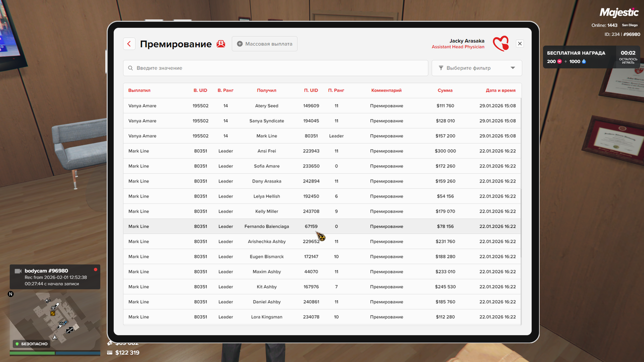Select Sofia Amare in the table
This screenshot has height=362, width=644.
[x=267, y=166]
